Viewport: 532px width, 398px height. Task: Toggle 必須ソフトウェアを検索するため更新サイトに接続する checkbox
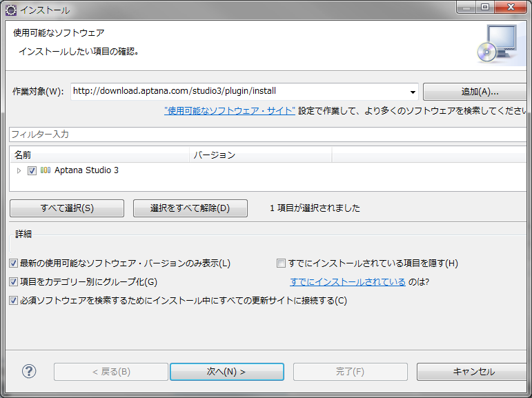coord(13,301)
